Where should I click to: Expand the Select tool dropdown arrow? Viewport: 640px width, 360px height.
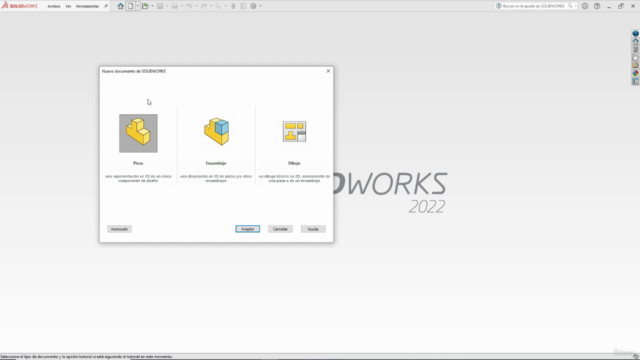pos(226,6)
